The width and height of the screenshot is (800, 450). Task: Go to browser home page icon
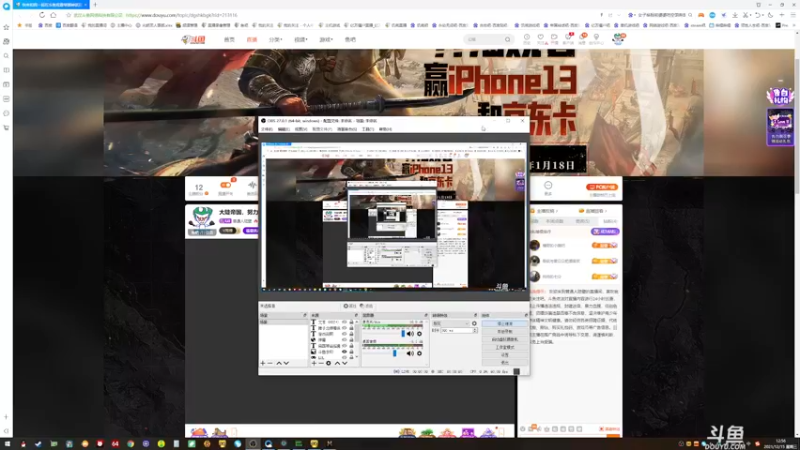click(53, 15)
